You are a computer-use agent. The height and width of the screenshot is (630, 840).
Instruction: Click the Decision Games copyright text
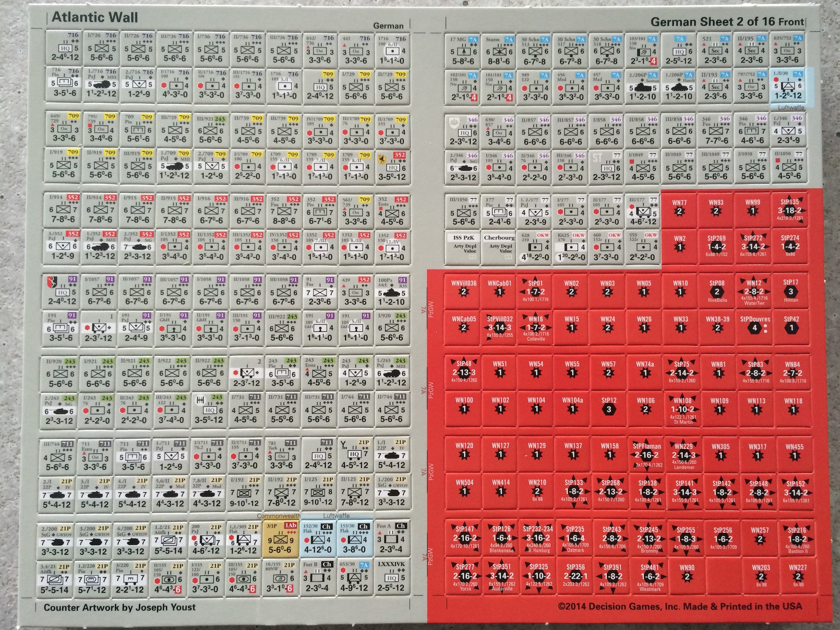pyautogui.click(x=680, y=606)
